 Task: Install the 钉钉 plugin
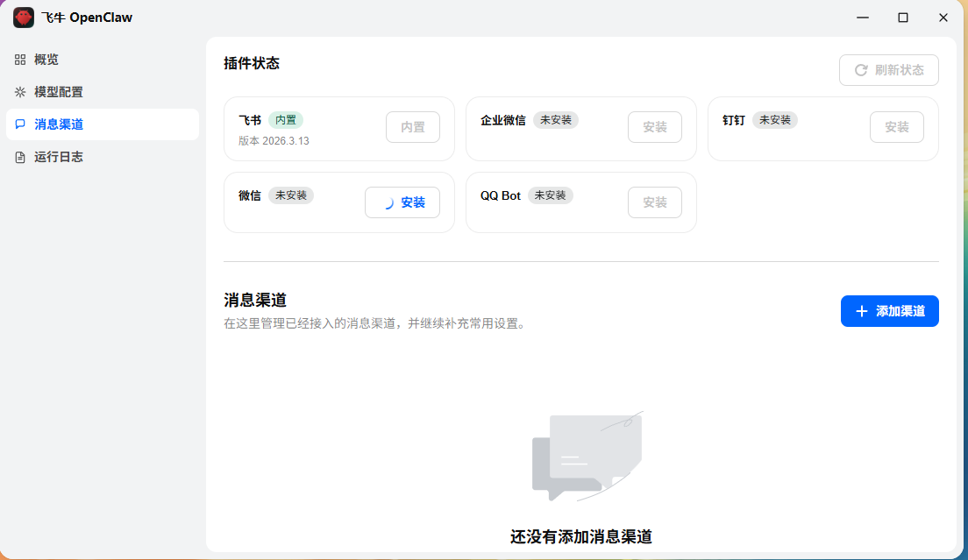coord(896,127)
